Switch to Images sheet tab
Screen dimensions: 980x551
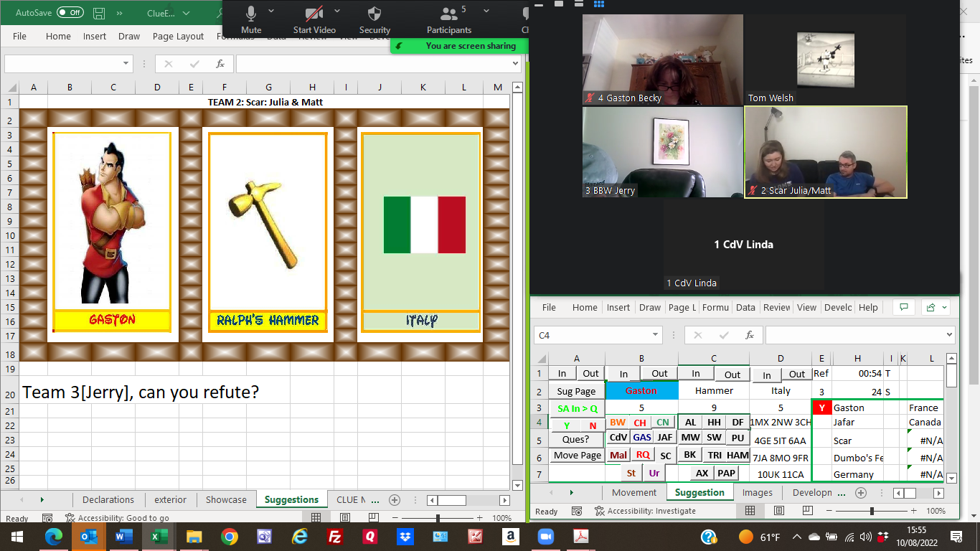(x=758, y=492)
